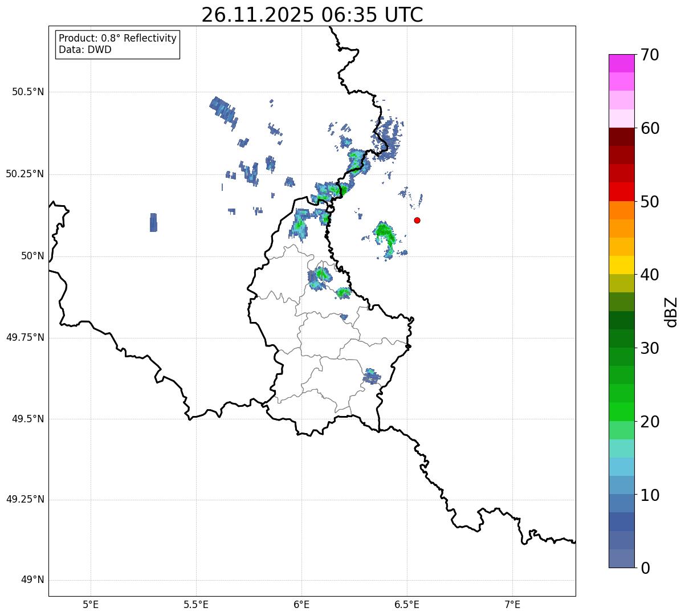Click the 6°E longitude label
The width and height of the screenshot is (685, 616).
[301, 604]
